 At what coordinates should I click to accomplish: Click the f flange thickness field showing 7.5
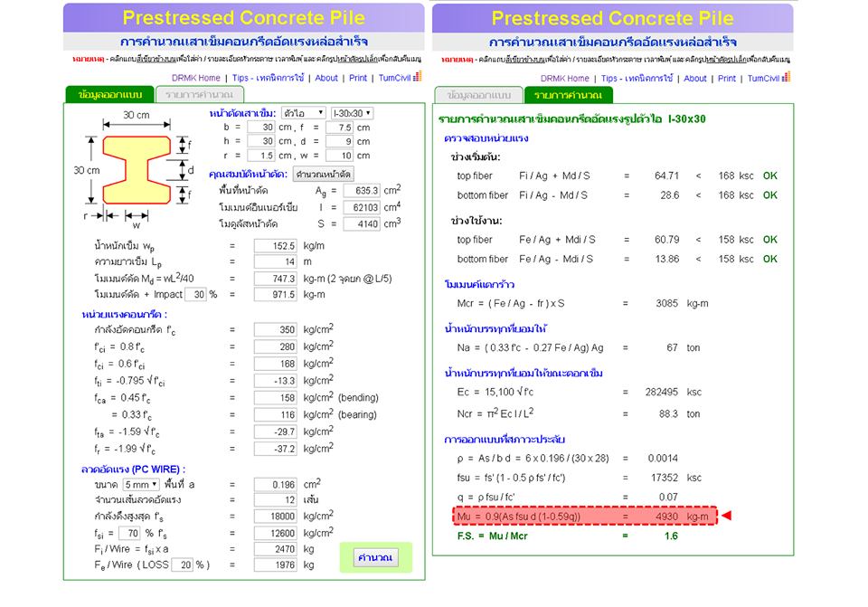(339, 128)
